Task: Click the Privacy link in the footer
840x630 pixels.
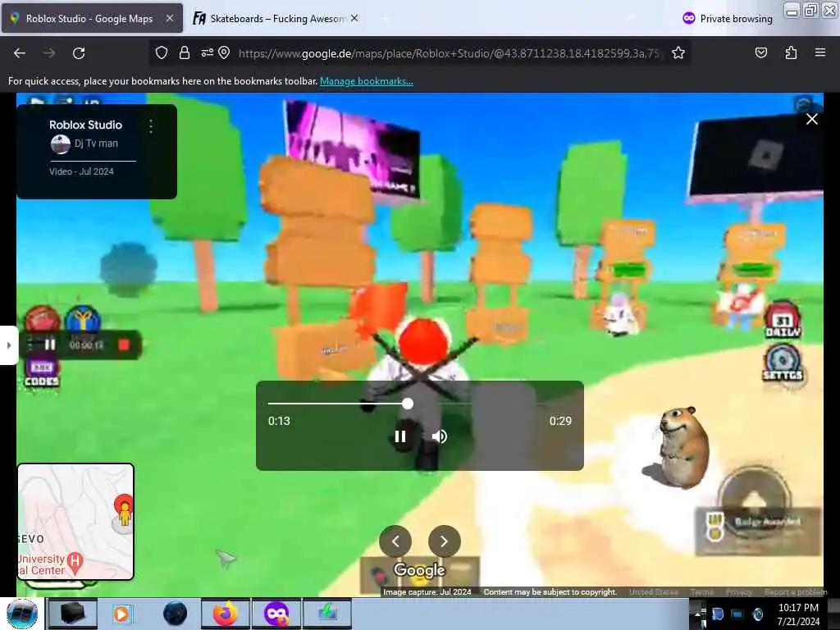Action: tap(739, 592)
